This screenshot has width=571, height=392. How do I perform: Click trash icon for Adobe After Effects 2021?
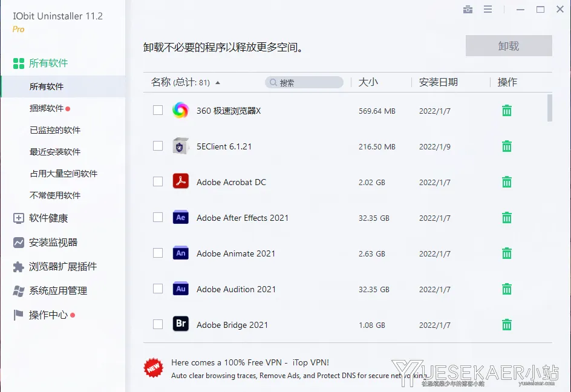tap(506, 218)
